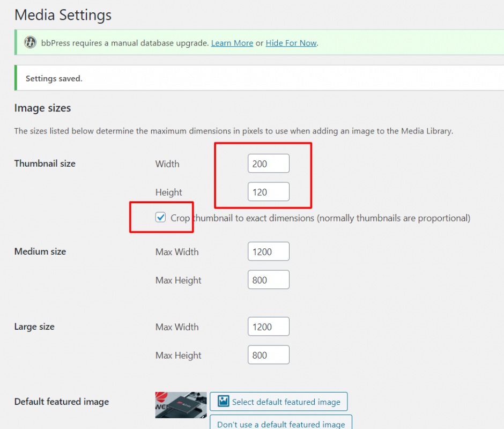The image size is (504, 429).
Task: Click the Thumbnail size Height label
Action: [x=169, y=193]
